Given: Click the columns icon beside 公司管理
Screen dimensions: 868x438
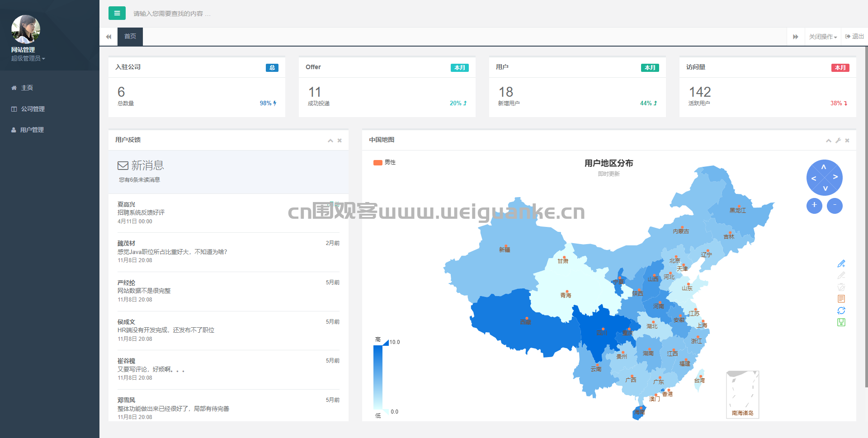Looking at the screenshot, I should (x=14, y=109).
